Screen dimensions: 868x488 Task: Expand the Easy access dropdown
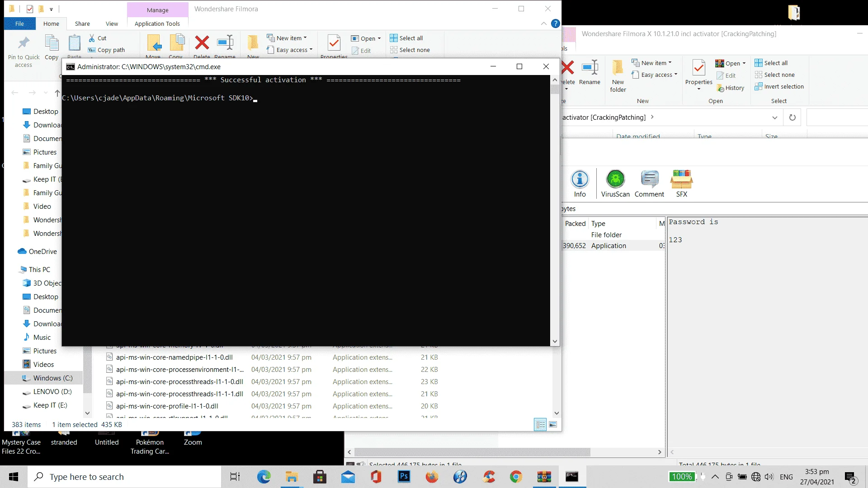pyautogui.click(x=290, y=50)
